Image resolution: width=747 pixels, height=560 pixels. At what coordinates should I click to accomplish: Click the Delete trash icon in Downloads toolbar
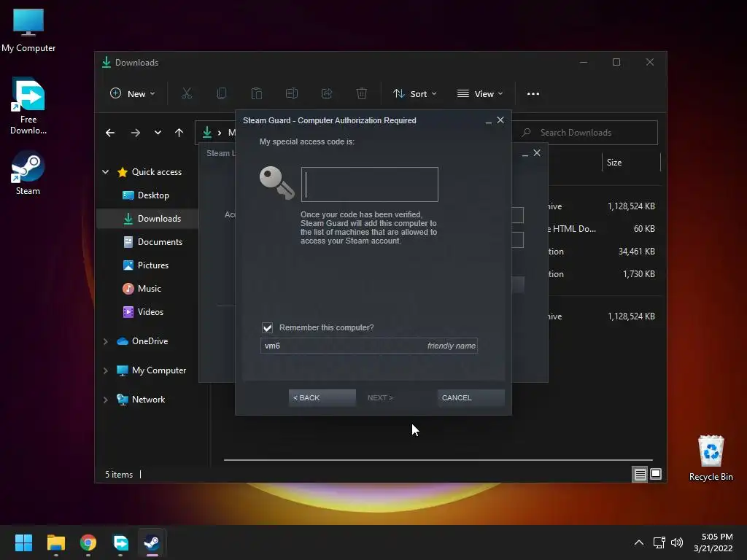(x=362, y=94)
